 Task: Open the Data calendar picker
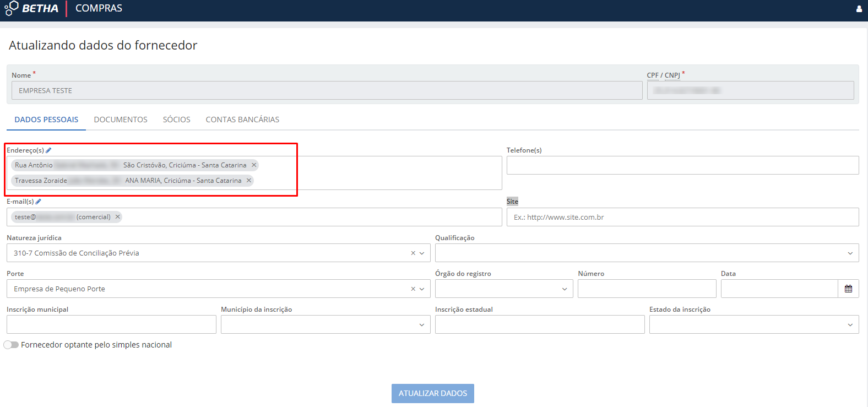click(x=848, y=289)
